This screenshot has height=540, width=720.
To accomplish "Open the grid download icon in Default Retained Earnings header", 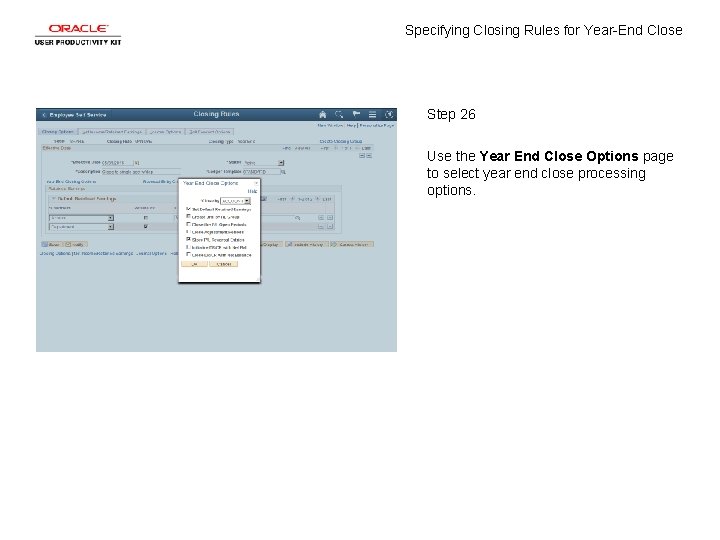I will pos(264,199).
